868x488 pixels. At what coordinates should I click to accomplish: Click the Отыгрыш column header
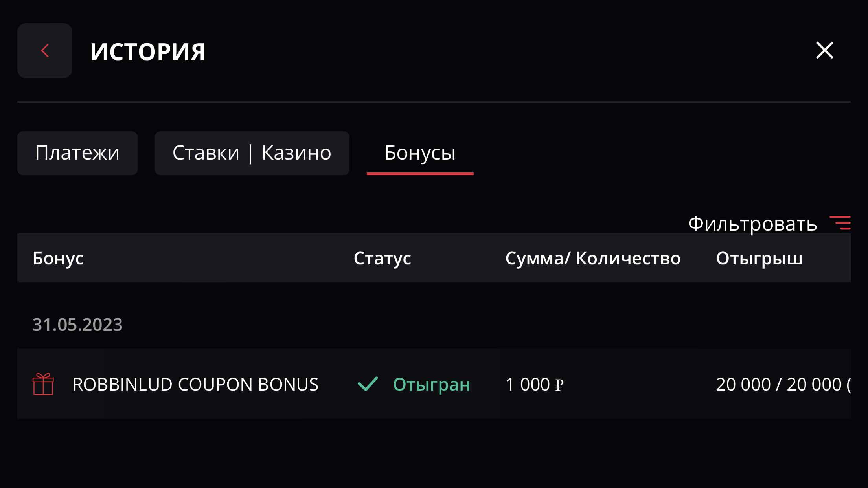(759, 258)
